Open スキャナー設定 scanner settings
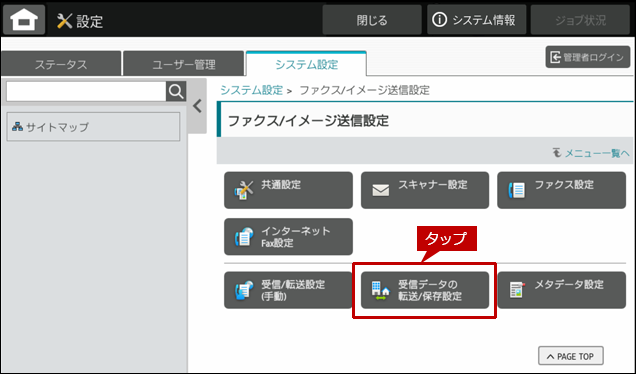The height and width of the screenshot is (374, 636). click(425, 190)
